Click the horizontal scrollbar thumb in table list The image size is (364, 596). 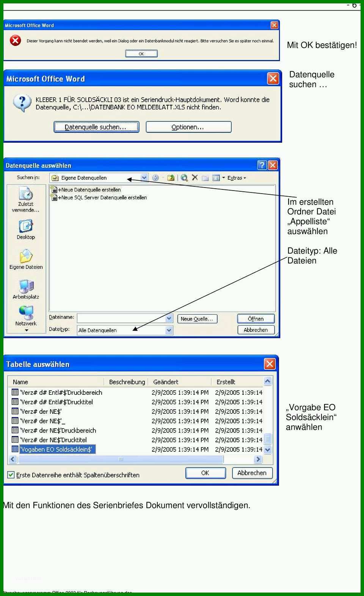click(121, 459)
